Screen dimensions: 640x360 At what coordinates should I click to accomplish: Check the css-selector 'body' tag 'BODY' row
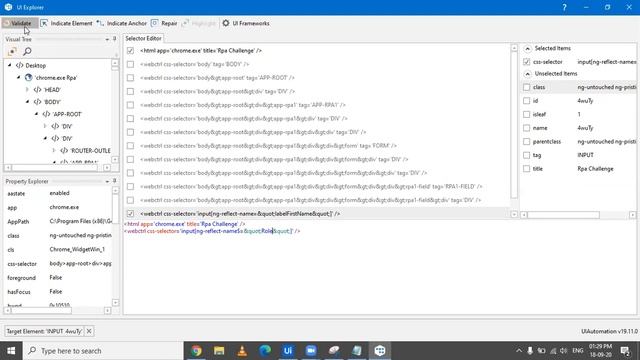(x=130, y=64)
